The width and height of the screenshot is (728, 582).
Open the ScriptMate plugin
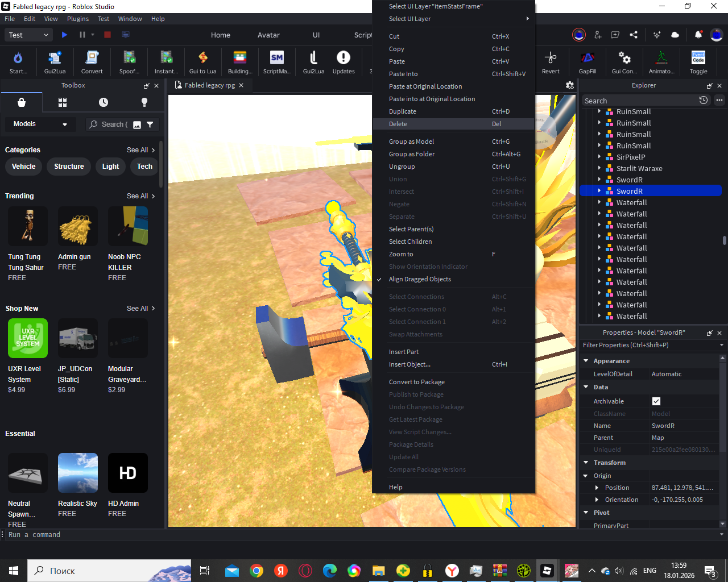[276, 62]
